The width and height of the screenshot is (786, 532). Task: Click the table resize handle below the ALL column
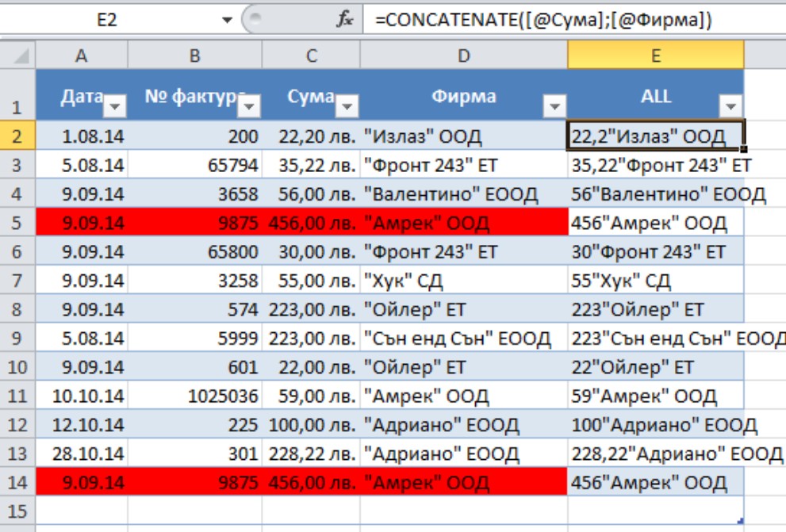[x=740, y=520]
